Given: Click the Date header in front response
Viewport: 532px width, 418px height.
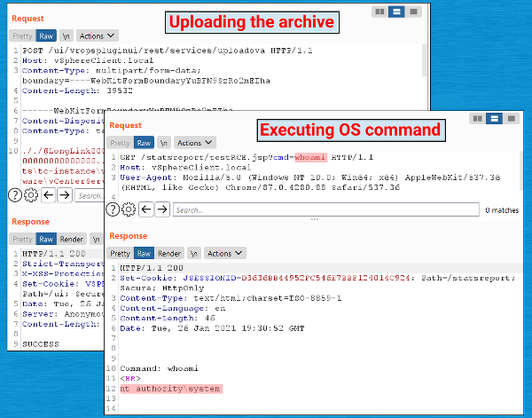Looking at the screenshot, I should point(212,328).
